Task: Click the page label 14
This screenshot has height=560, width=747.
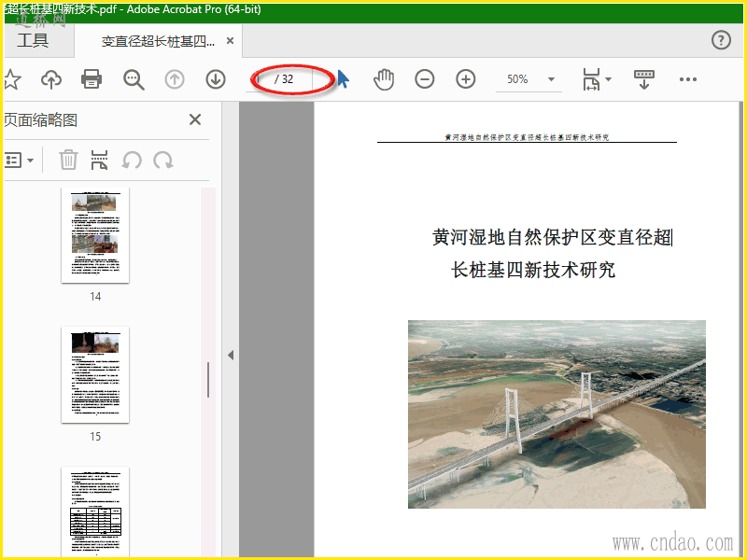Action: pyautogui.click(x=95, y=297)
